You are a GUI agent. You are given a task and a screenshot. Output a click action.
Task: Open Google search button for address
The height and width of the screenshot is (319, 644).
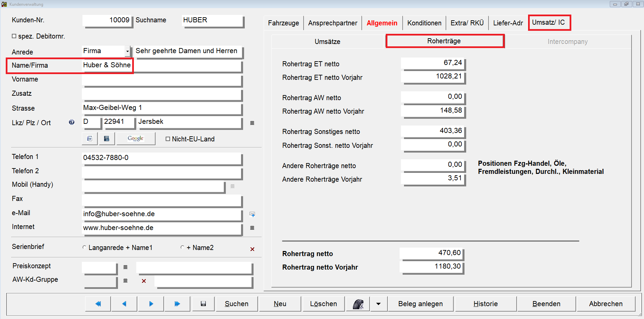coord(136,139)
